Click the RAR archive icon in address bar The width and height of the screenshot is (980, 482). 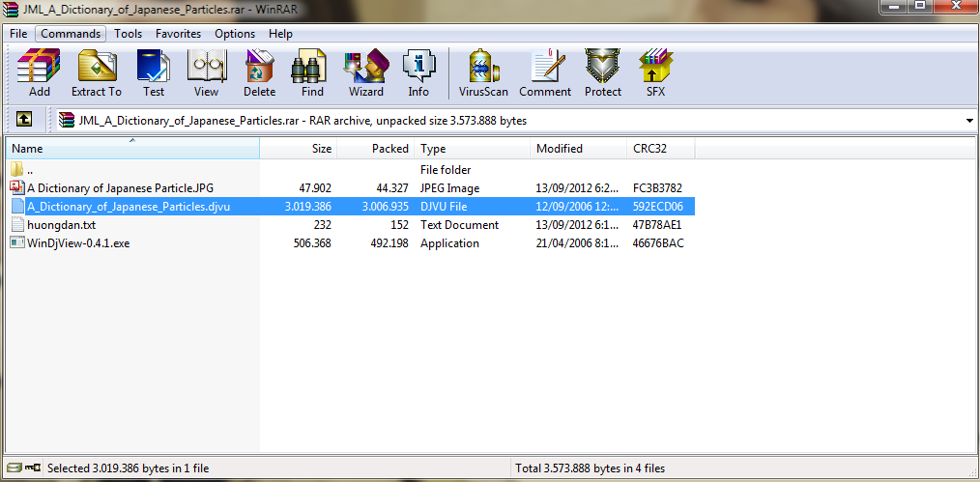click(x=67, y=121)
